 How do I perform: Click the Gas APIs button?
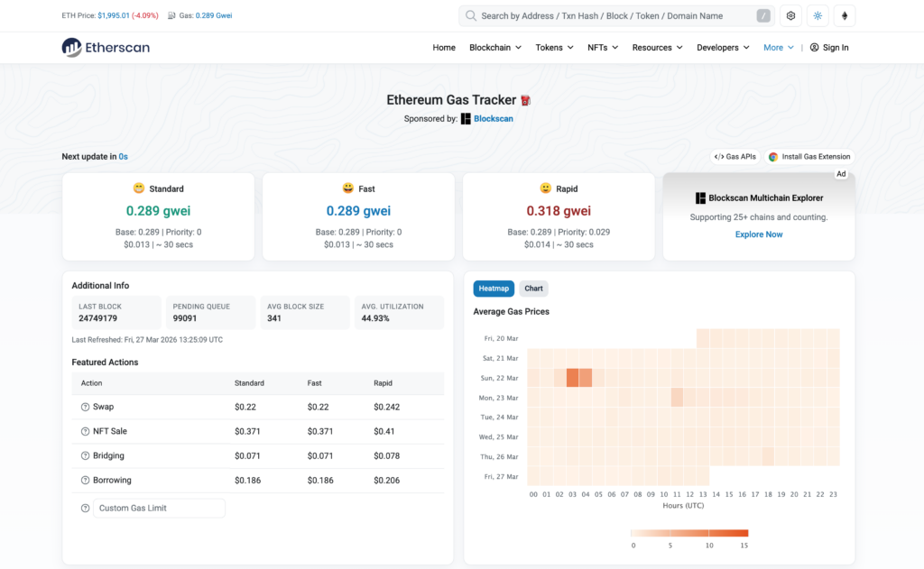point(735,157)
